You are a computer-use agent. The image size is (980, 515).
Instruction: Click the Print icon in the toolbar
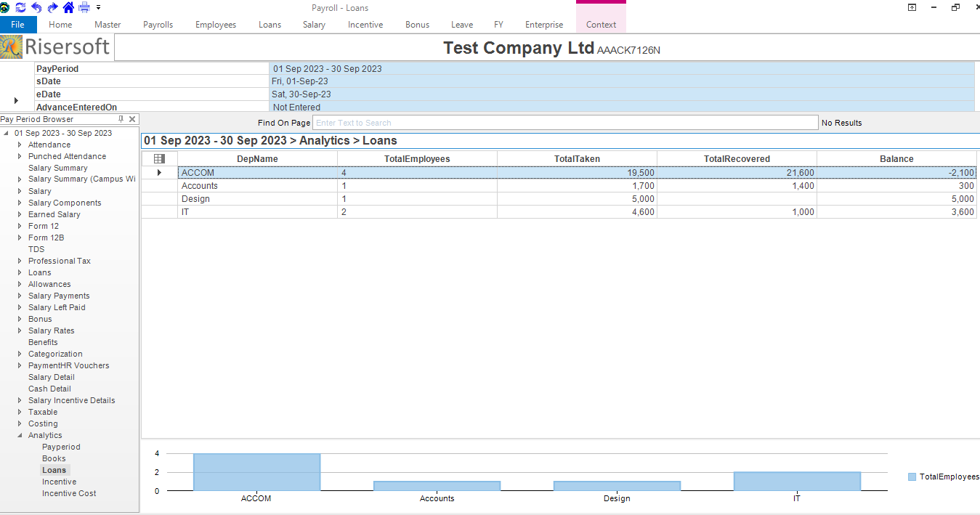84,7
